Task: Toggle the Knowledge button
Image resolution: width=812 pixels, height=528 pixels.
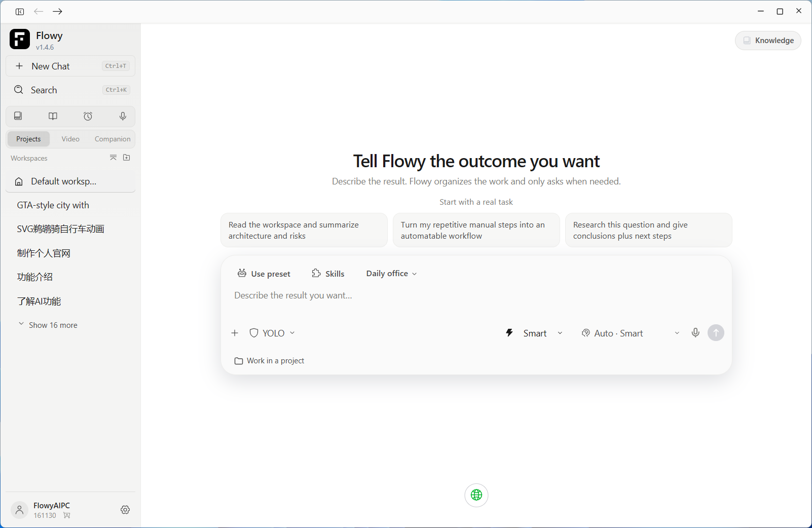Action: point(768,41)
